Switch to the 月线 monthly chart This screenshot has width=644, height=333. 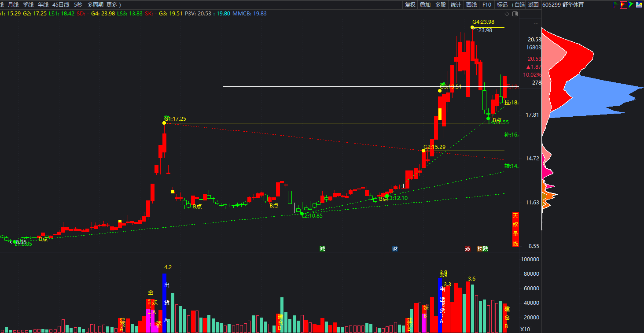point(13,5)
